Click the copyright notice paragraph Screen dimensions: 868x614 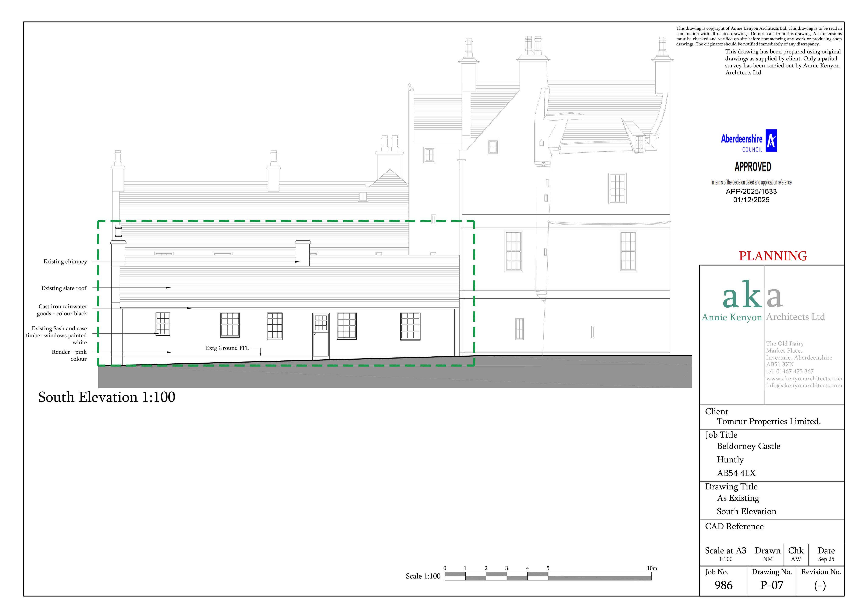(759, 36)
